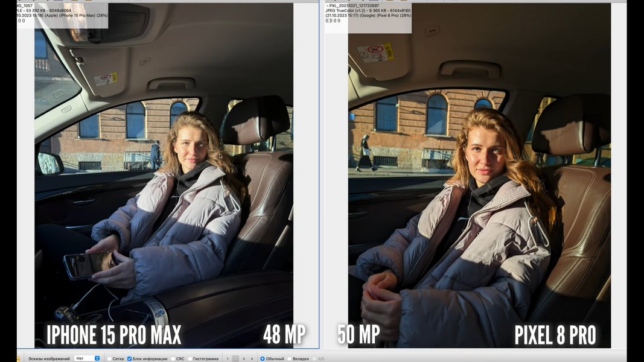The height and width of the screenshot is (362, 644).
Task: Enable the Гистограмма checkbox
Action: point(190,358)
